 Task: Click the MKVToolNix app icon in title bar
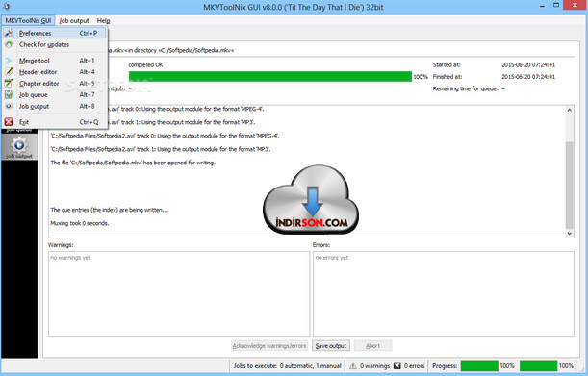pos(7,7)
